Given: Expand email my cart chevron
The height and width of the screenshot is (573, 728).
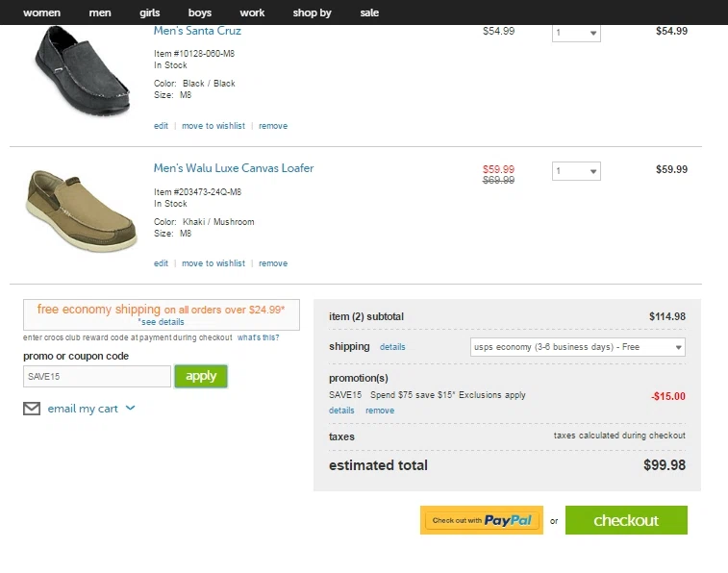Looking at the screenshot, I should [x=131, y=408].
